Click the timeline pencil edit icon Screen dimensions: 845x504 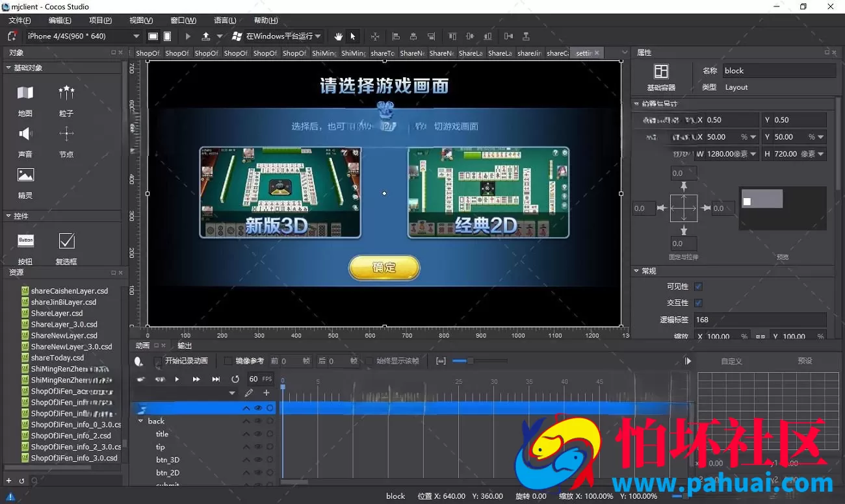249,393
